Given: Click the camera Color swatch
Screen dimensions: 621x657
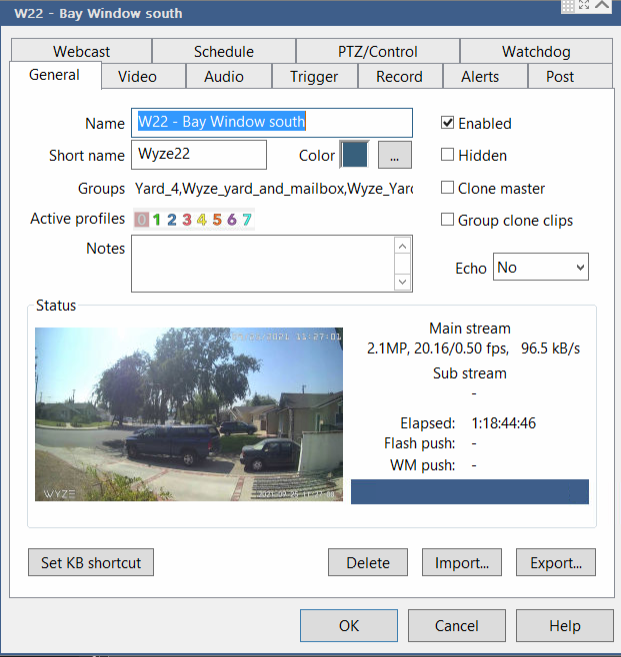Looking at the screenshot, I should point(354,155).
